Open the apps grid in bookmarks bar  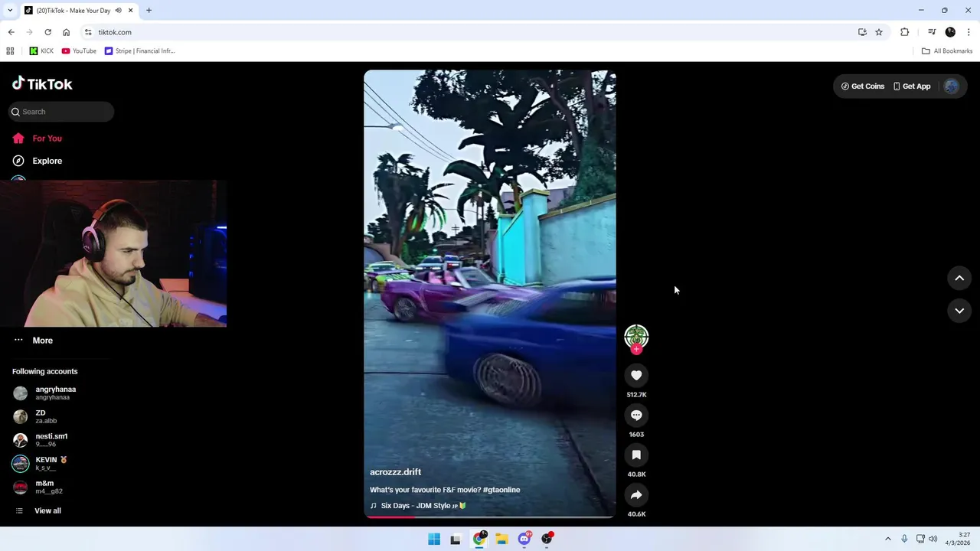coord(10,51)
